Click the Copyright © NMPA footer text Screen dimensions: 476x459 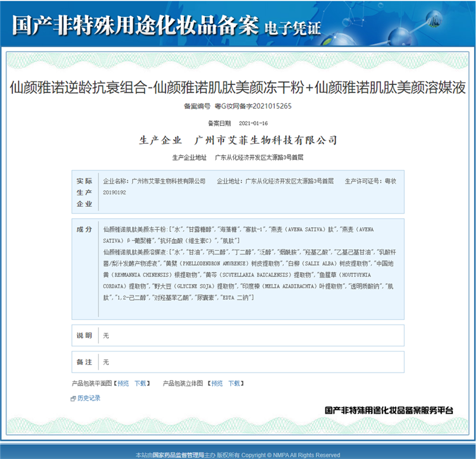tap(291, 455)
